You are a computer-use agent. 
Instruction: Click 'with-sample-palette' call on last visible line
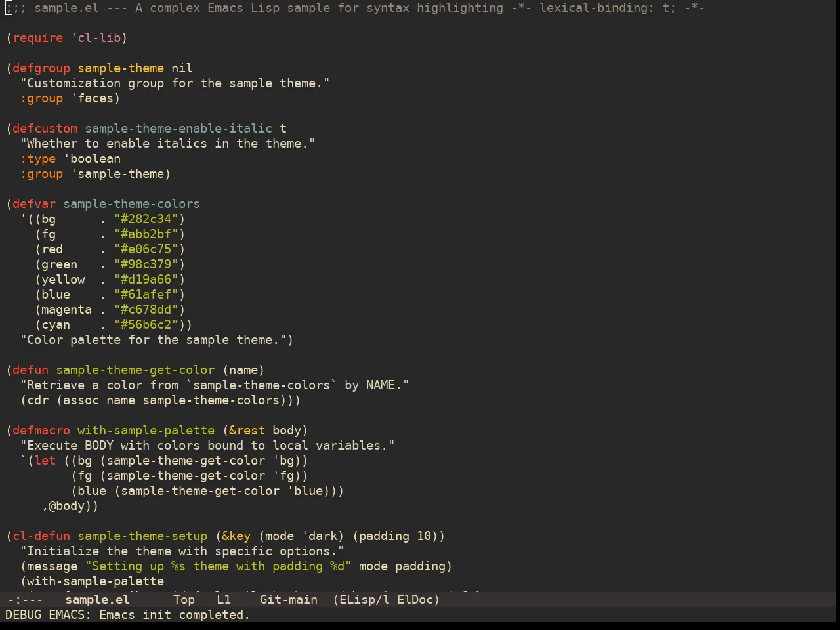[x=96, y=581]
